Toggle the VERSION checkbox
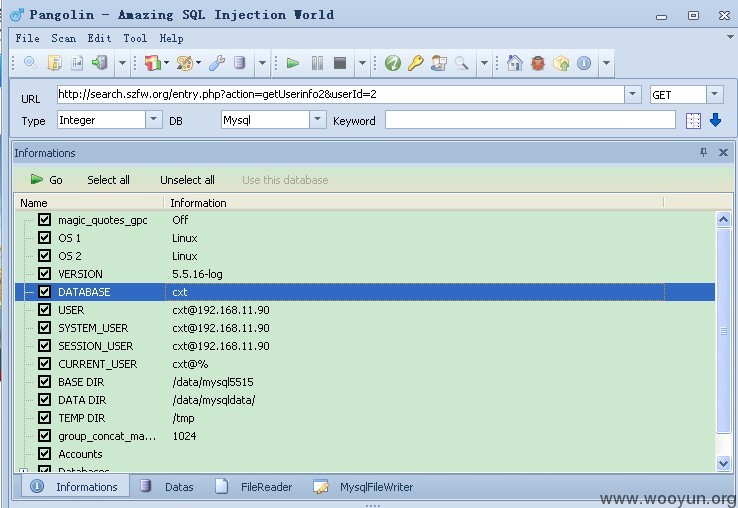 tap(44, 274)
